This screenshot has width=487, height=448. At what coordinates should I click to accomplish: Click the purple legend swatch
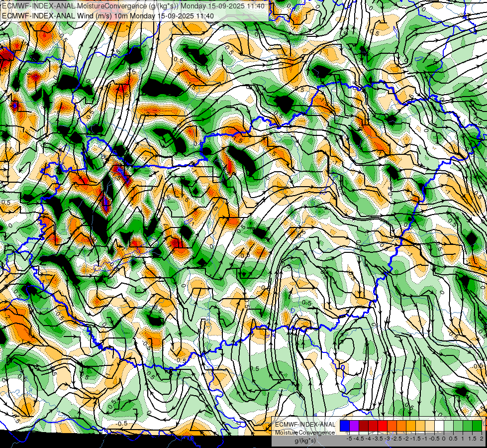(x=354, y=426)
